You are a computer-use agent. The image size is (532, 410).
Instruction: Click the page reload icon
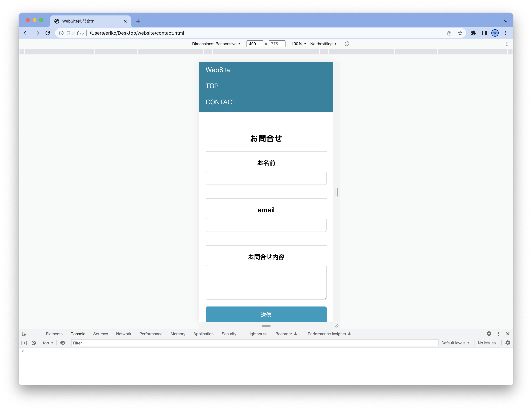coord(48,33)
